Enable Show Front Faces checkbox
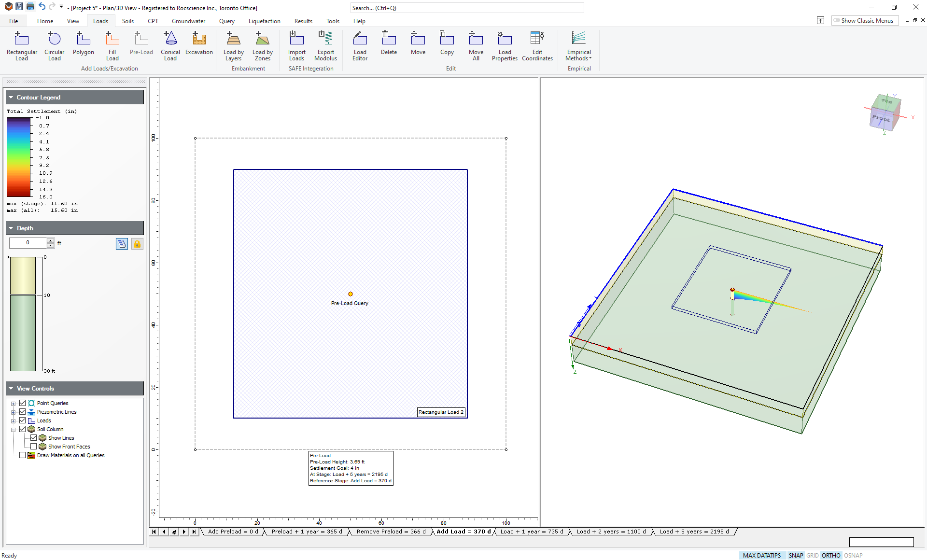The height and width of the screenshot is (560, 927). pyautogui.click(x=34, y=447)
